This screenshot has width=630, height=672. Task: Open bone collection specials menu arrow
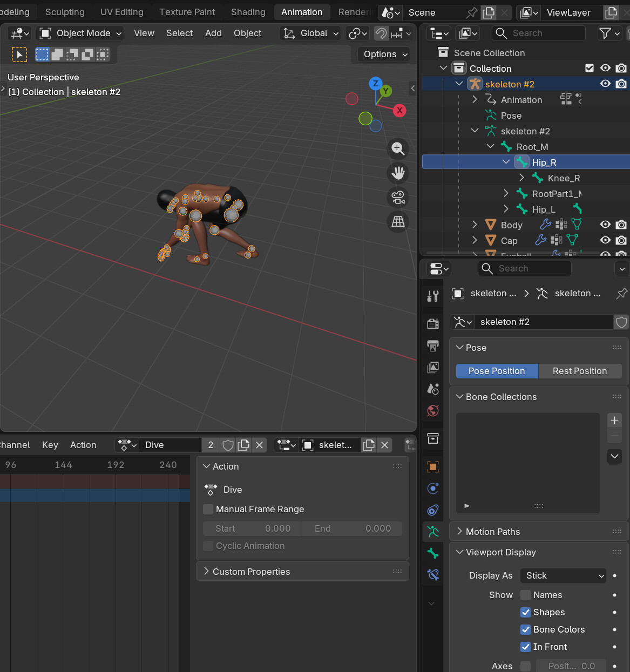click(614, 457)
